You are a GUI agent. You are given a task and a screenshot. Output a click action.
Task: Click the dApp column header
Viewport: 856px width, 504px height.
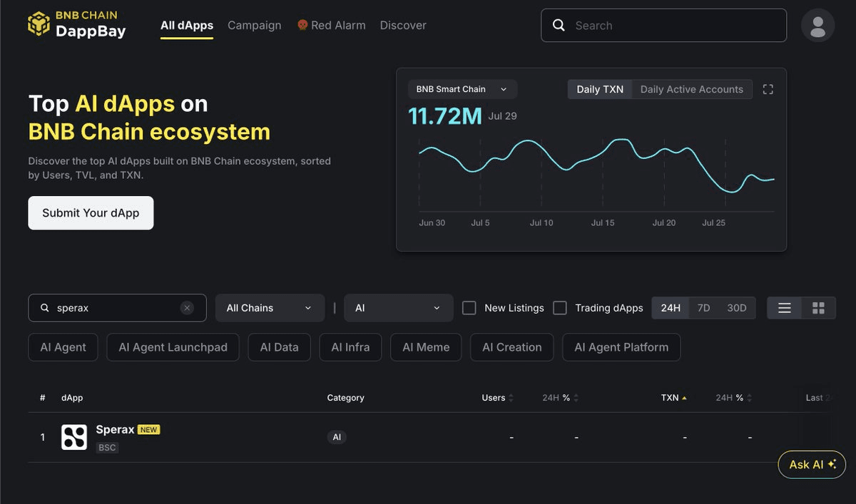point(72,398)
